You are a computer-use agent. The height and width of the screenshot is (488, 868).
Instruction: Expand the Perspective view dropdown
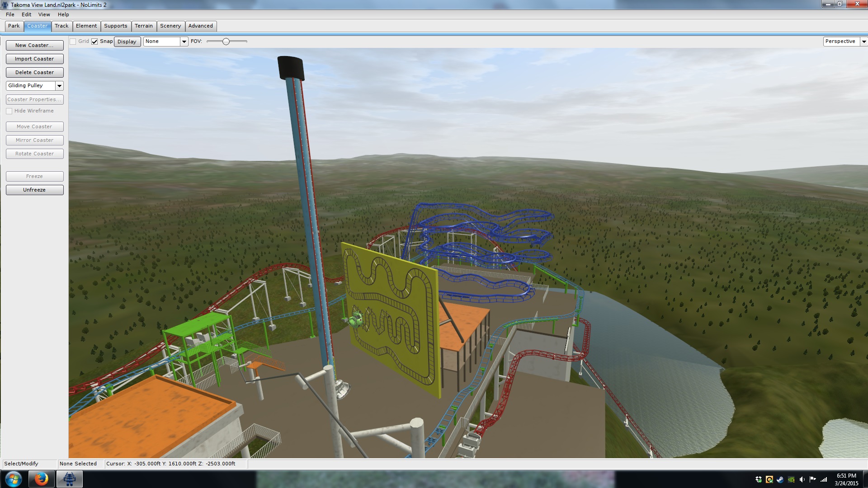click(x=863, y=42)
